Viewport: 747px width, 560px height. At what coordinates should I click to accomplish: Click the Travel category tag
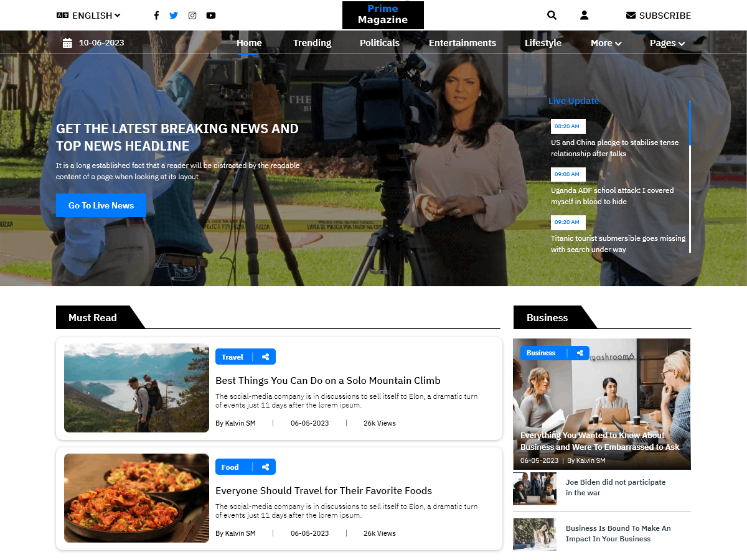232,357
